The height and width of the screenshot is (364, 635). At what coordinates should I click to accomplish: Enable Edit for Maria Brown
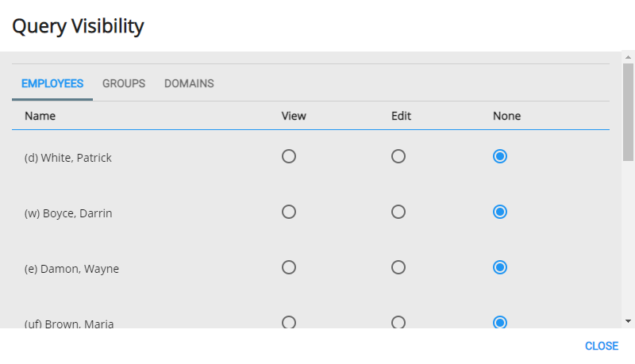coord(398,322)
